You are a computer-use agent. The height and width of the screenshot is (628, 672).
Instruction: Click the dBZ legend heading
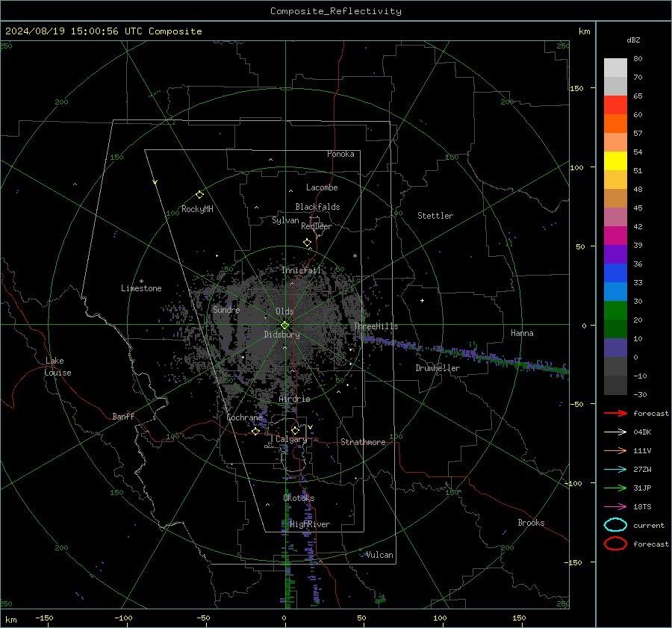point(633,40)
